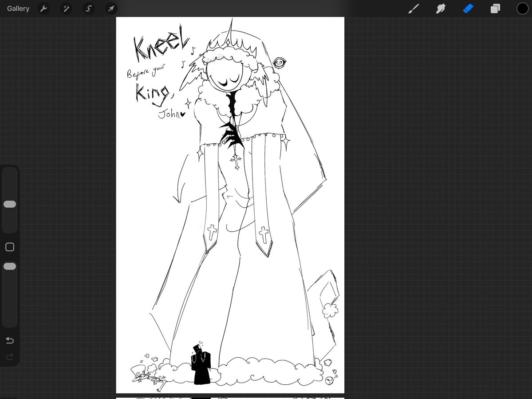Redo the last undone stroke
The height and width of the screenshot is (399, 532).
(x=9, y=356)
